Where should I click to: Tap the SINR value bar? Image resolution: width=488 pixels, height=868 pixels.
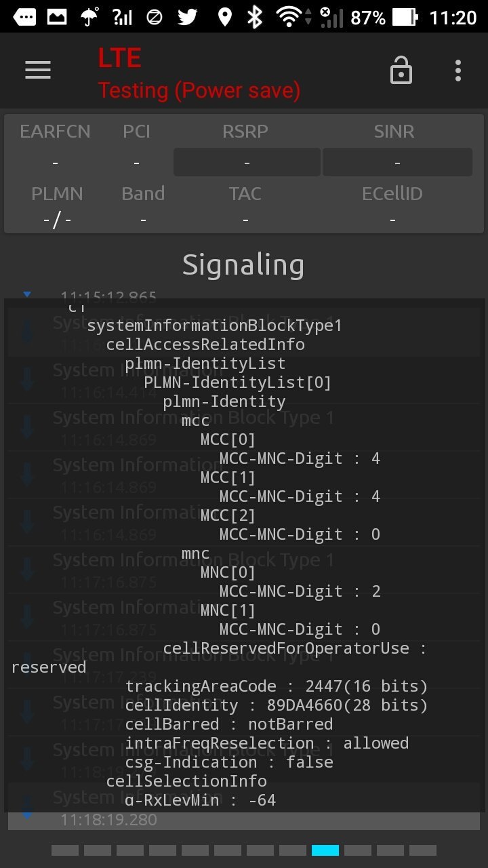click(x=396, y=163)
